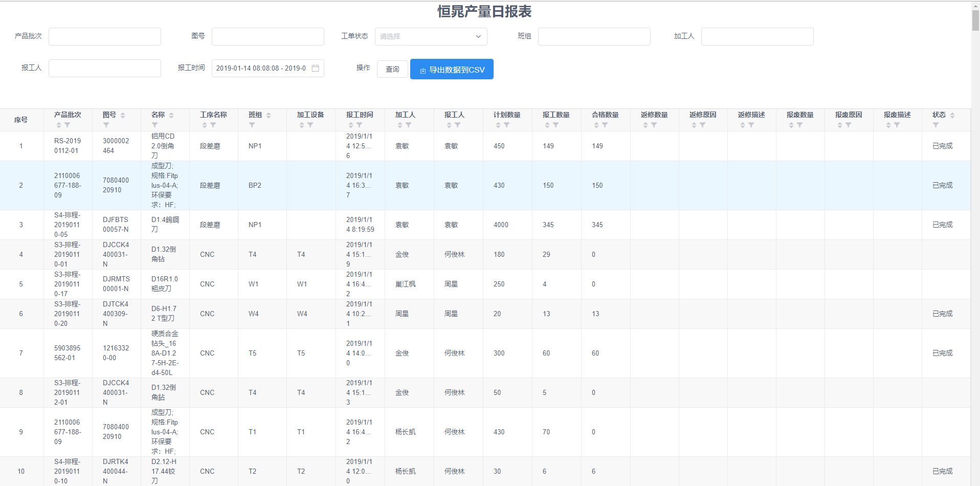Focus the 产品批次 search field
Screen dimensions: 980x486
pos(105,36)
